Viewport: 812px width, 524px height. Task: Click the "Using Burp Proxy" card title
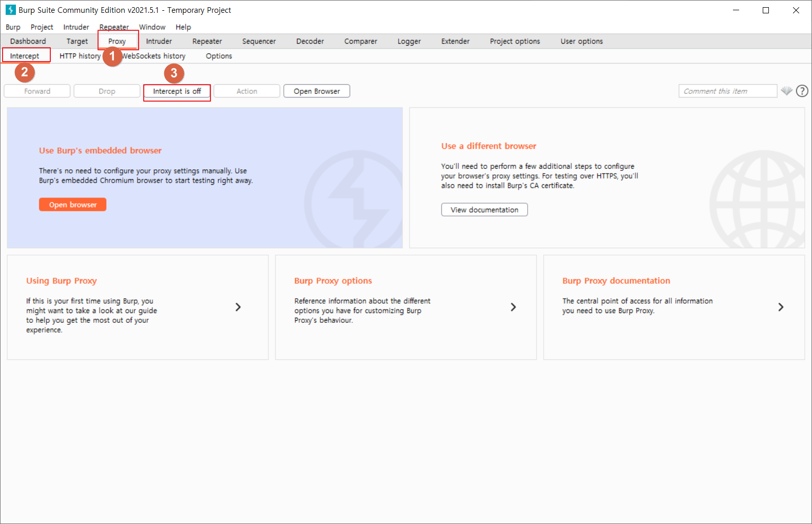(x=62, y=281)
